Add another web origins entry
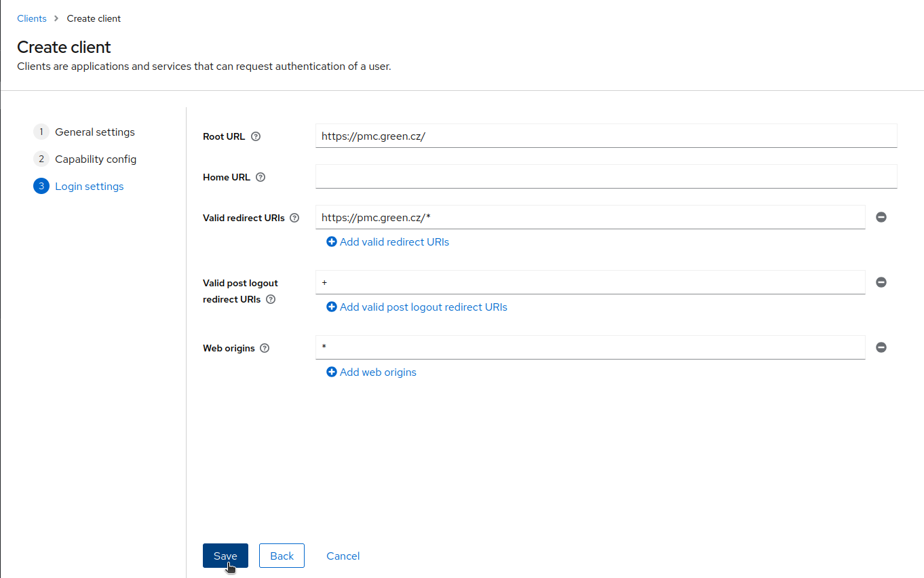The height and width of the screenshot is (578, 924). [x=372, y=372]
